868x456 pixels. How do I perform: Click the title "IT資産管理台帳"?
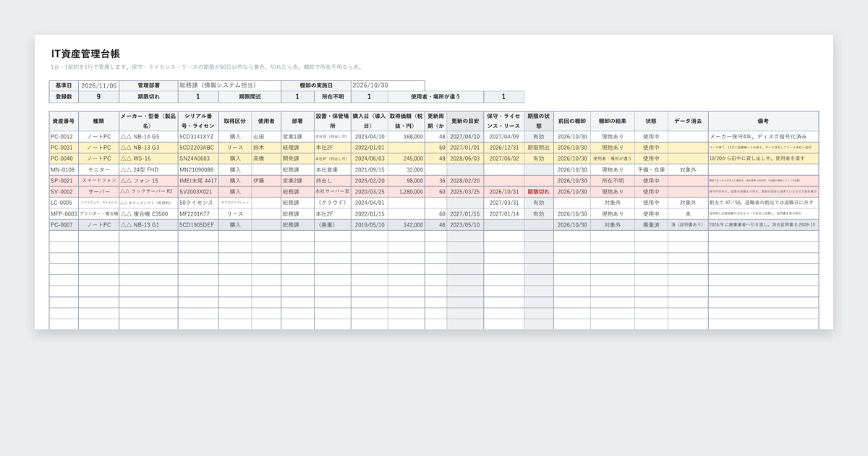(85, 54)
